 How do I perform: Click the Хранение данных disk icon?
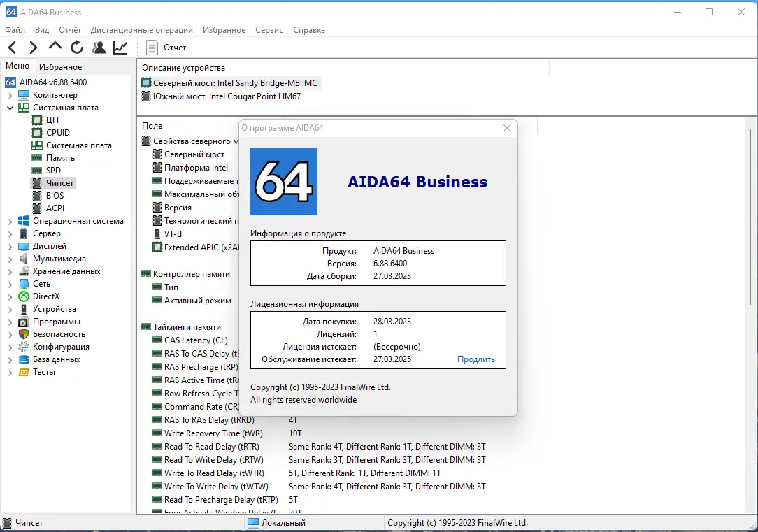pyautogui.click(x=23, y=271)
